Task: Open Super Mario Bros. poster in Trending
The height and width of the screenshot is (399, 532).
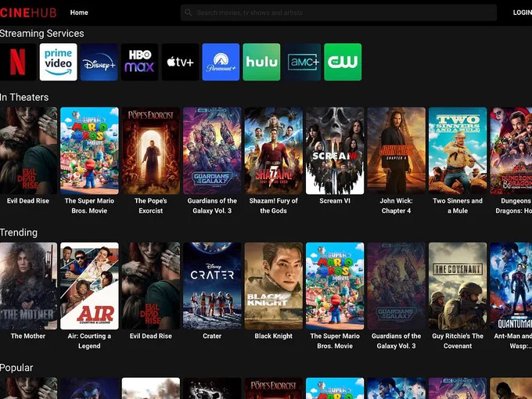Action: click(x=335, y=286)
